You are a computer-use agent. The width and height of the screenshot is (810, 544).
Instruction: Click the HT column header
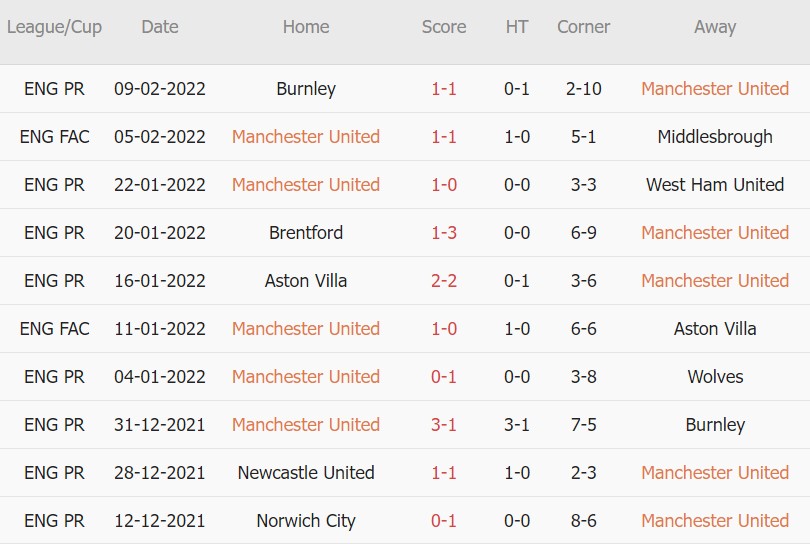[517, 27]
